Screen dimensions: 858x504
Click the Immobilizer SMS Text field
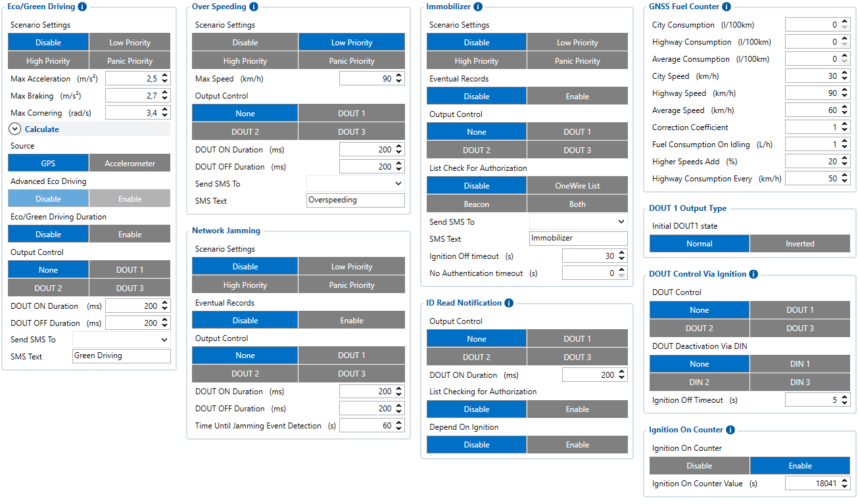point(579,239)
